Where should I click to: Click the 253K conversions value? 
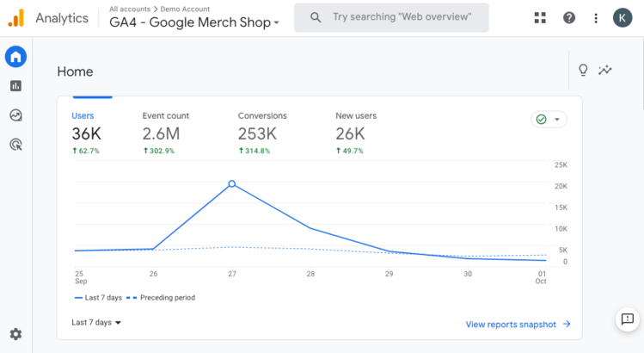click(x=258, y=133)
